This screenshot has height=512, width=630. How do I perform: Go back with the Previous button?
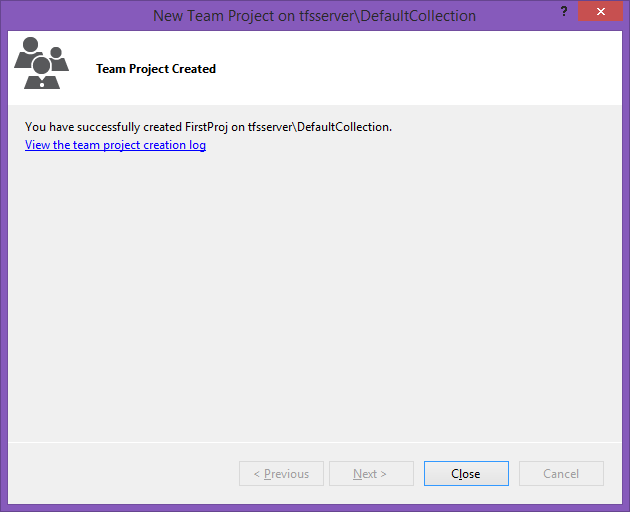coord(281,473)
